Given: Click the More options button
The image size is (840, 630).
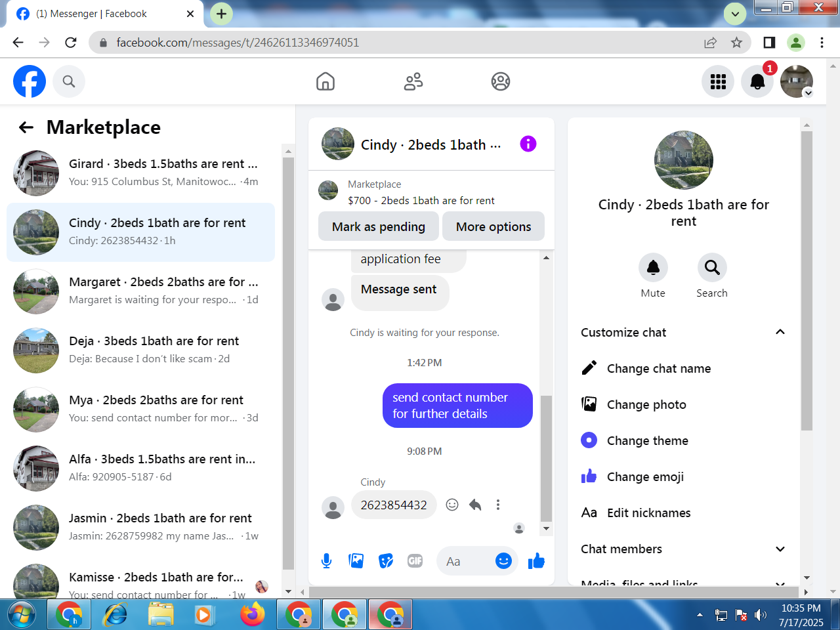Looking at the screenshot, I should (x=493, y=226).
